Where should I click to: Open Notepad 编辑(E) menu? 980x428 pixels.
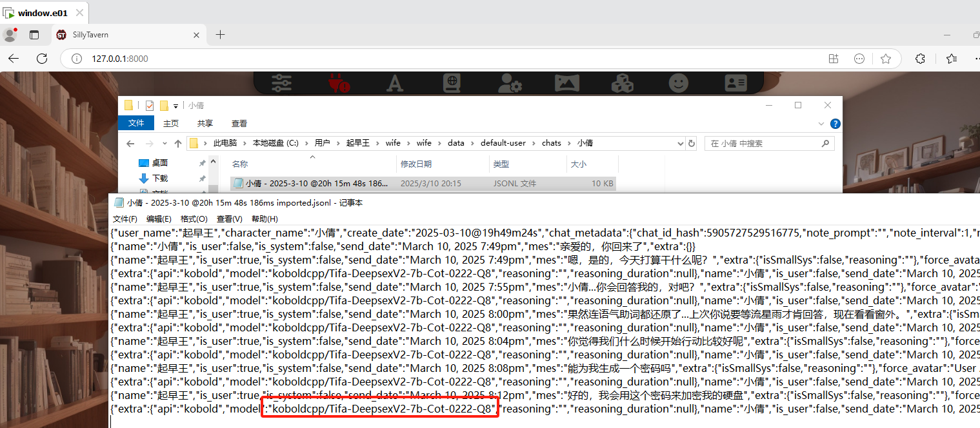point(159,219)
